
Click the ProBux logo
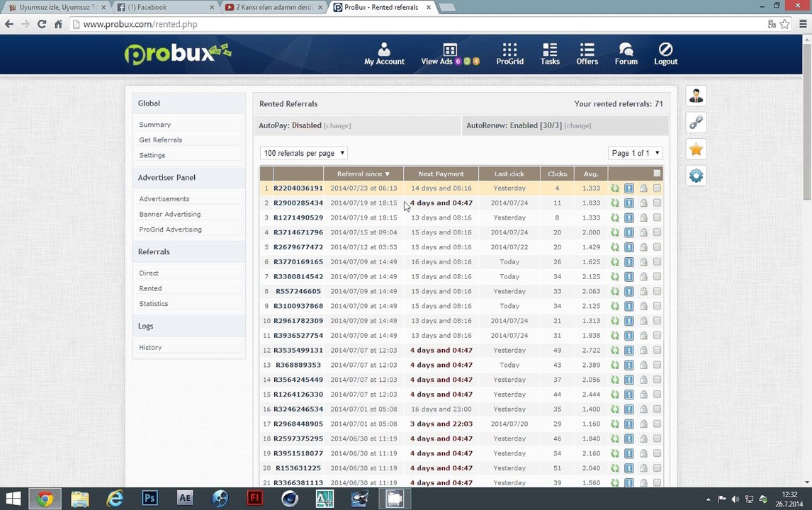(177, 53)
